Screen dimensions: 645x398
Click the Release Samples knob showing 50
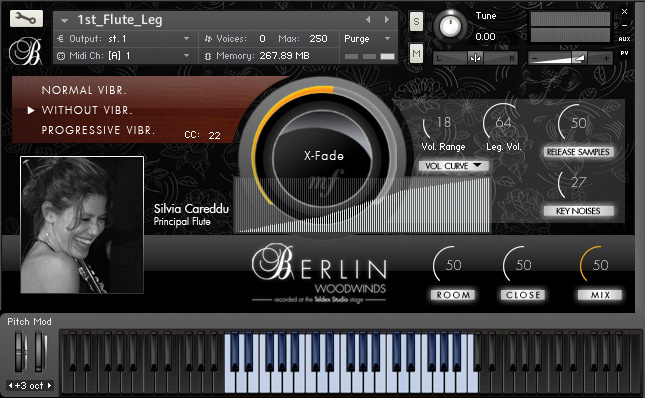pyautogui.click(x=574, y=122)
